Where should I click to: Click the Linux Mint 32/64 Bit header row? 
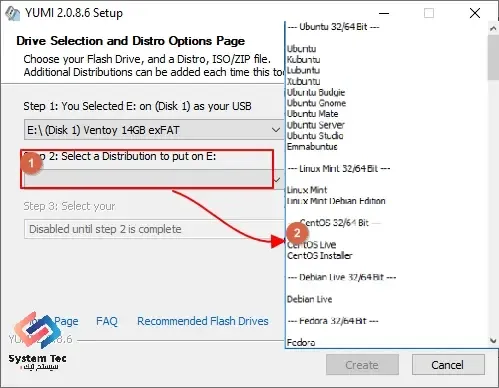tap(339, 169)
